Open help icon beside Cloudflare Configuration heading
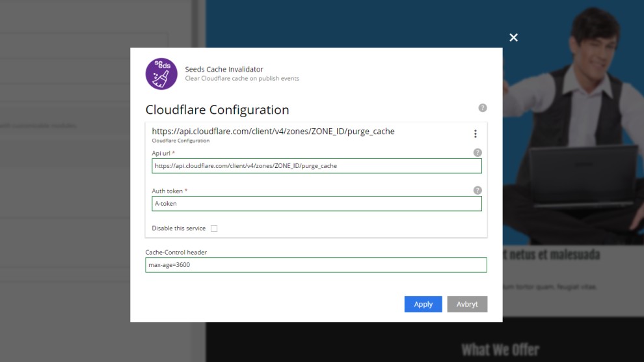 (x=483, y=107)
